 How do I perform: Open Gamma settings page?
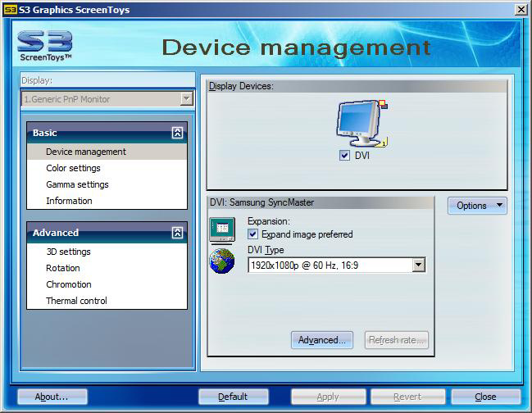(77, 184)
